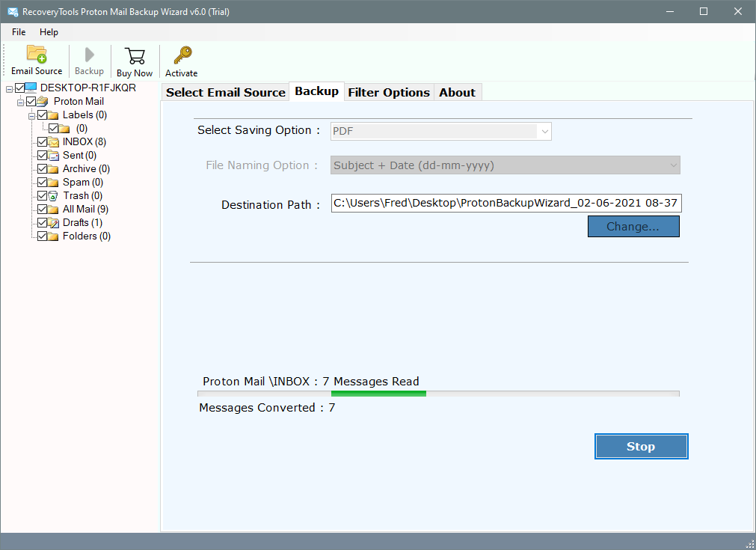Toggle the Folders (0) checkbox
Image resolution: width=756 pixels, height=550 pixels.
coord(43,236)
